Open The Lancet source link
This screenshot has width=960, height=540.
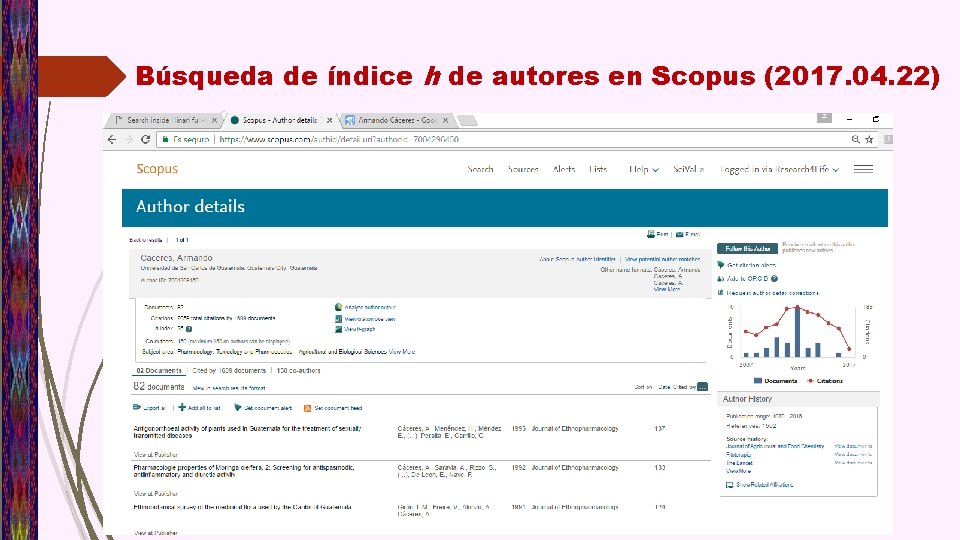739,463
